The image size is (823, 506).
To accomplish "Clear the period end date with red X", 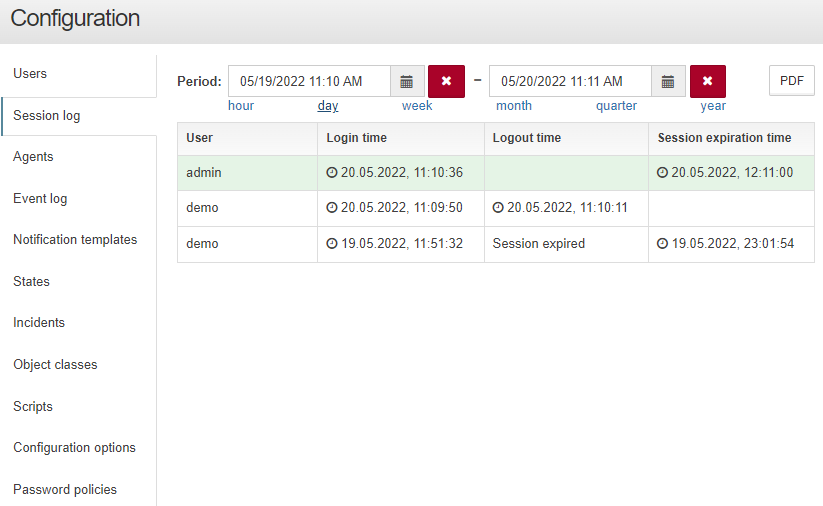I will click(x=708, y=81).
